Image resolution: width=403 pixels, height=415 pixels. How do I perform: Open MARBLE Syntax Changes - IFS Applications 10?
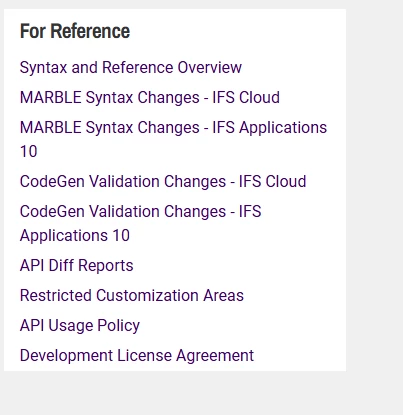[173, 139]
